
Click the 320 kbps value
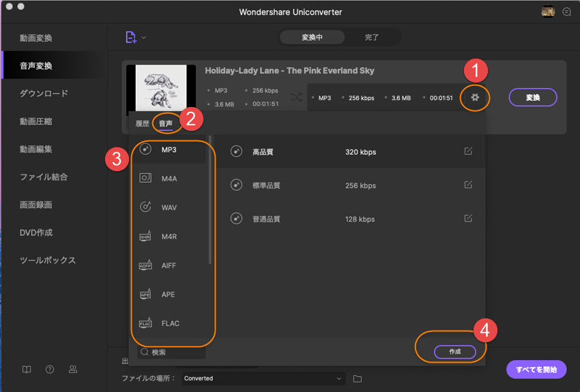click(361, 152)
